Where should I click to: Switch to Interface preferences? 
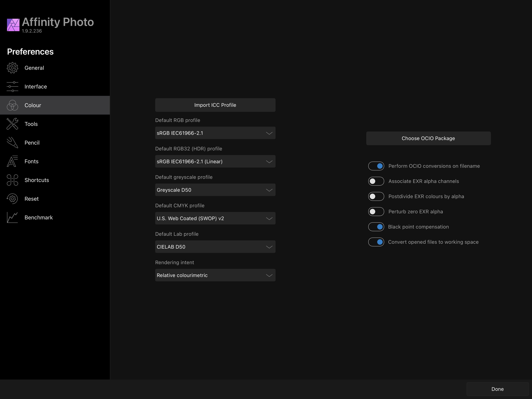(x=55, y=87)
